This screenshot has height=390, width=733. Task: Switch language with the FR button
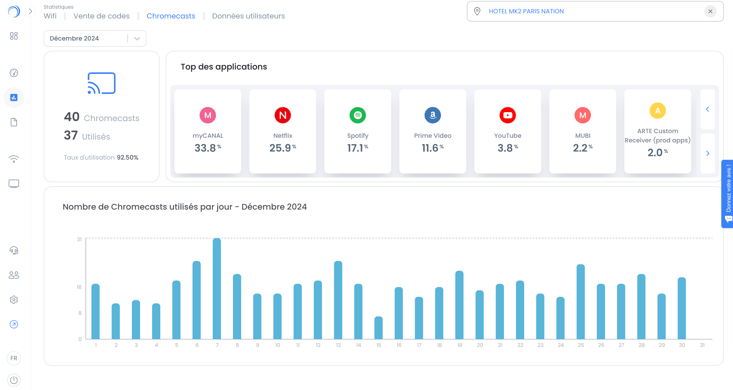14,358
